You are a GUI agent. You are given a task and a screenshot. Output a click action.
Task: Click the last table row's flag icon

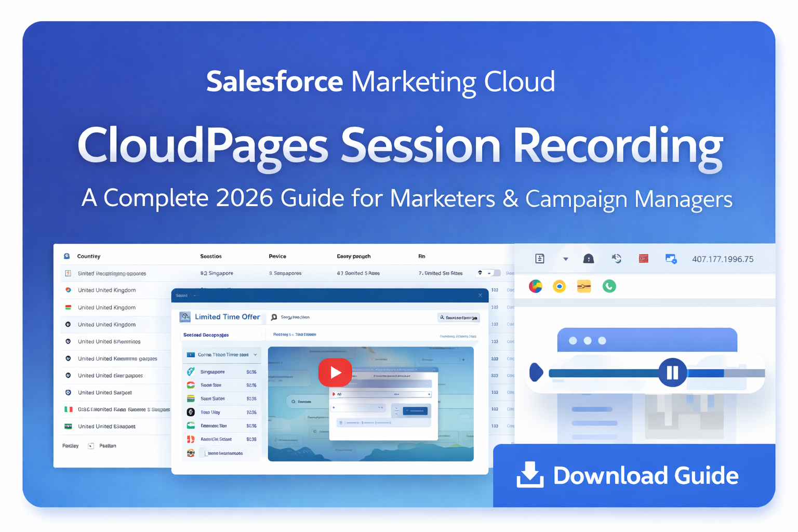[x=68, y=426]
